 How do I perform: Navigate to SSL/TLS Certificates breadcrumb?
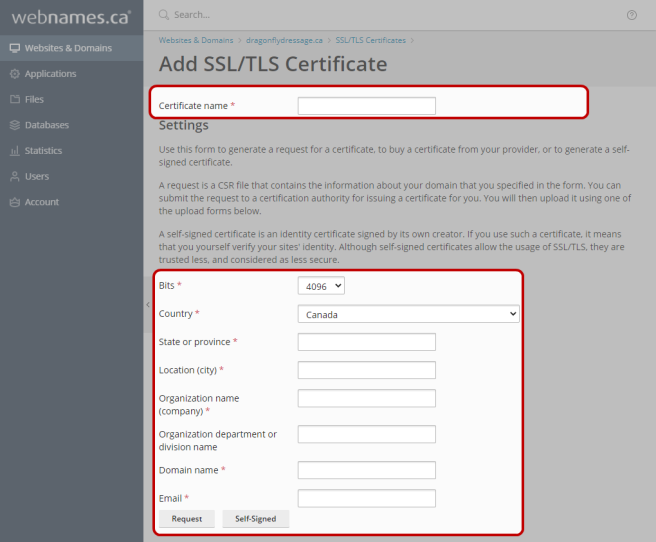370,41
